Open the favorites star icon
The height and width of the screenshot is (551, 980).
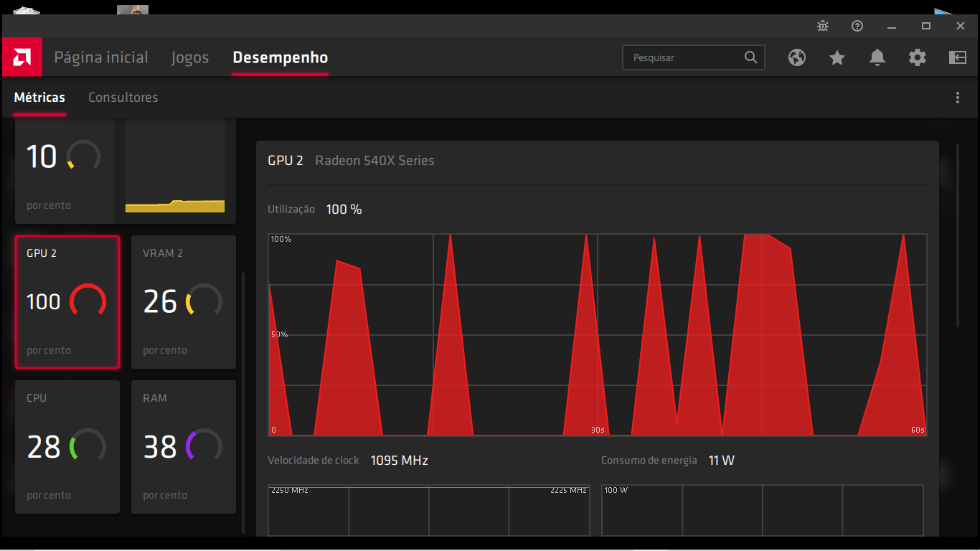[x=837, y=57]
